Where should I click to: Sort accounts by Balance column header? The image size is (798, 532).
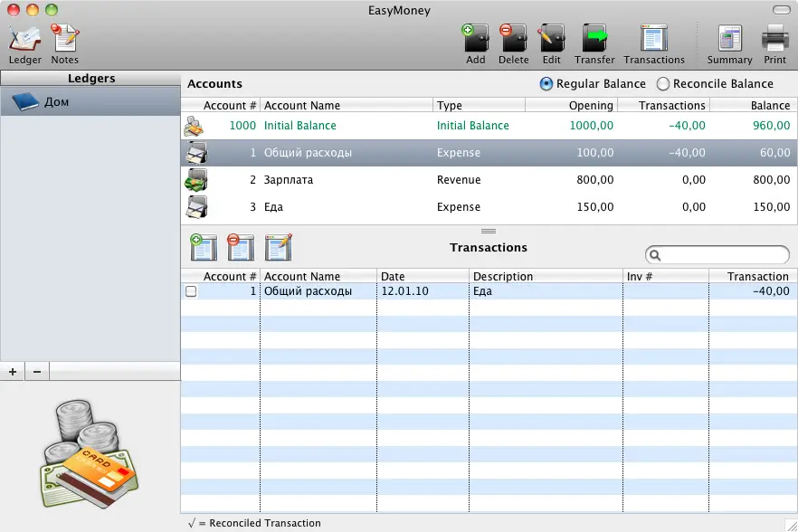click(753, 105)
